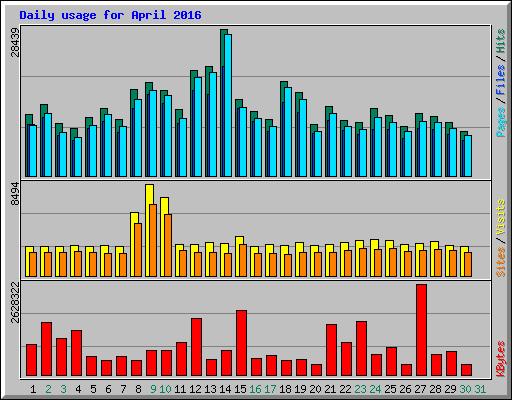Click the orange sites bar for day 8
Screen dimensions: 512x400
138,250
